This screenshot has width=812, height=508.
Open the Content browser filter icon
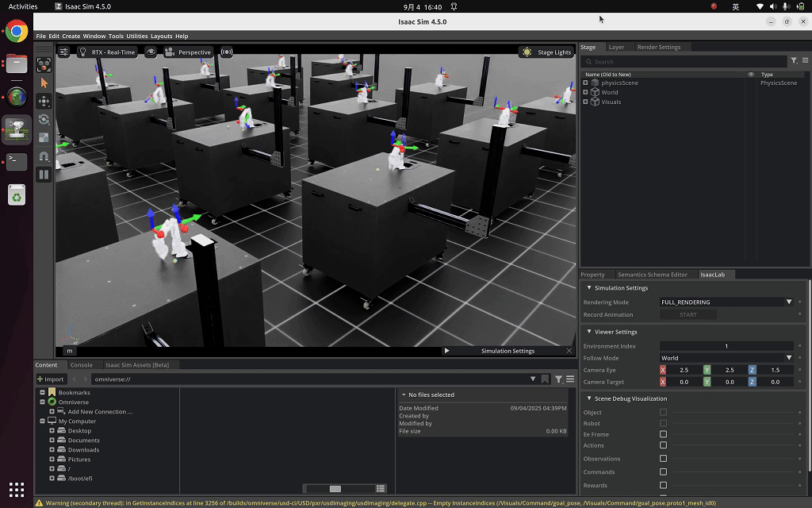point(558,379)
